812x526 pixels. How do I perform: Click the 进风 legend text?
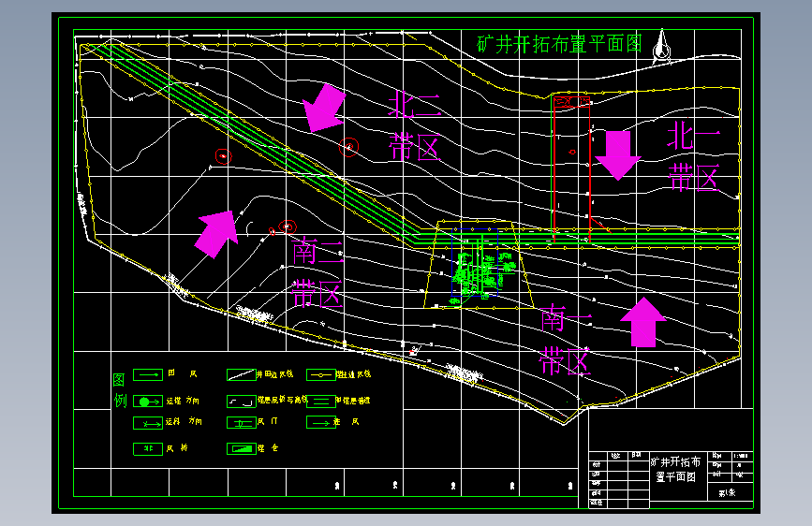point(347,422)
